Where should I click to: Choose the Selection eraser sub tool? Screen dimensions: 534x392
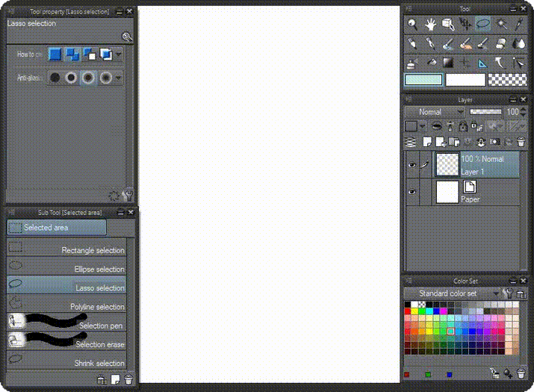pyautogui.click(x=66, y=341)
